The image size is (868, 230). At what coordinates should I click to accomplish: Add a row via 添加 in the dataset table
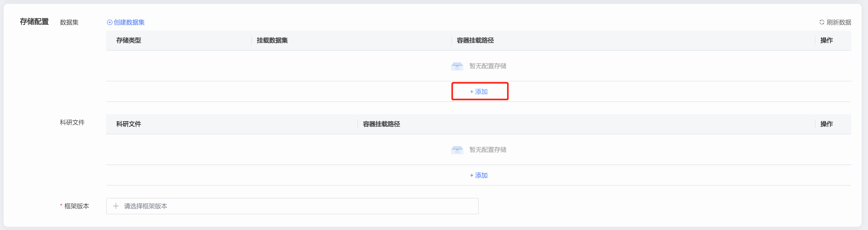pyautogui.click(x=479, y=92)
